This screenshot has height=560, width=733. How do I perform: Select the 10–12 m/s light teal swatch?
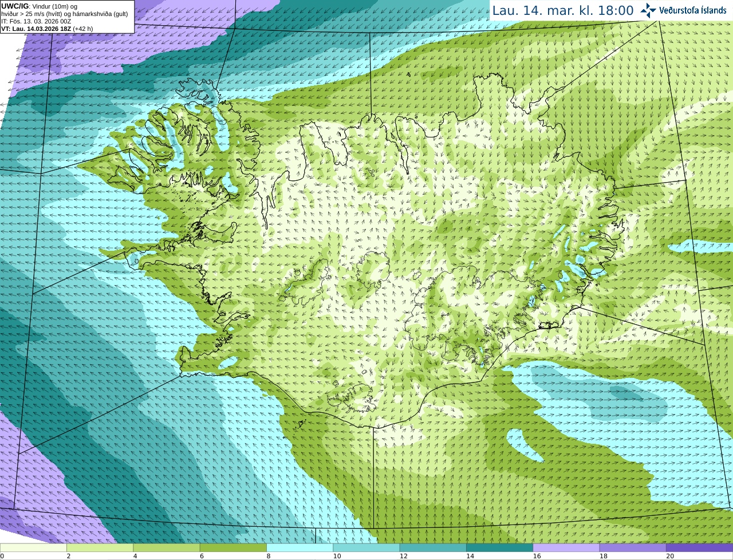[366, 547]
